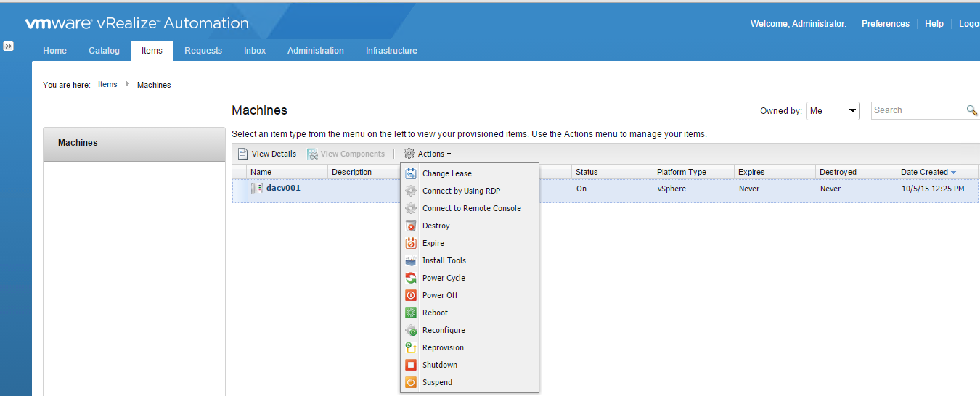Click the View Components icon
The height and width of the screenshot is (396, 980).
click(x=312, y=154)
